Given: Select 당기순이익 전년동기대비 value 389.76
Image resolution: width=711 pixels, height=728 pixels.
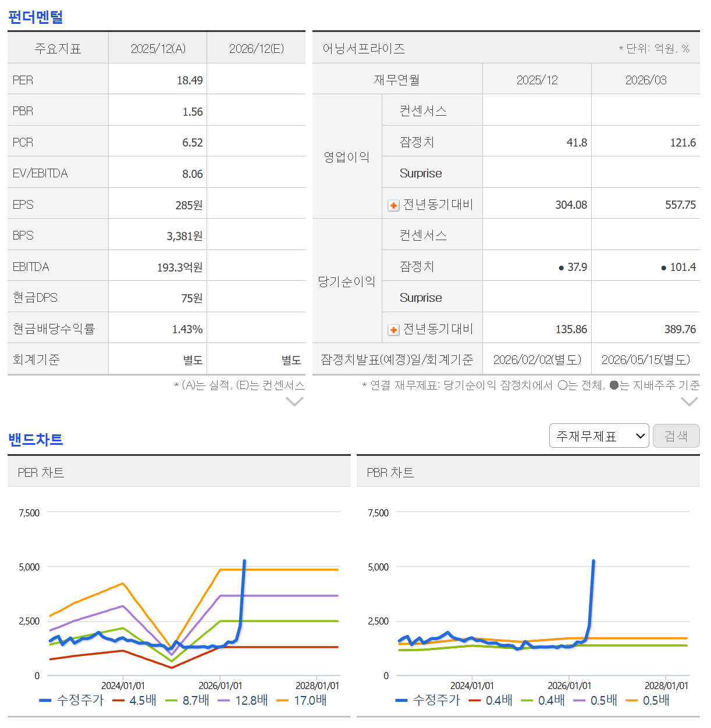Looking at the screenshot, I should tap(680, 329).
